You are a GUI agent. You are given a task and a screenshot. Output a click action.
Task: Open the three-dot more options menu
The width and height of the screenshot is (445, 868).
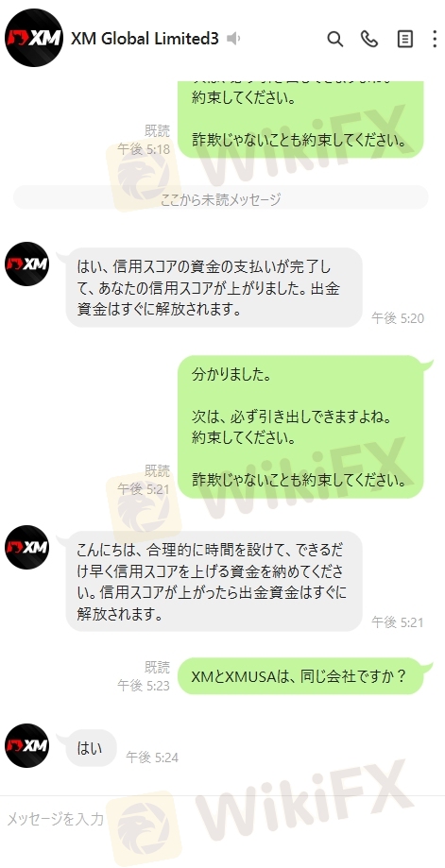(x=435, y=39)
